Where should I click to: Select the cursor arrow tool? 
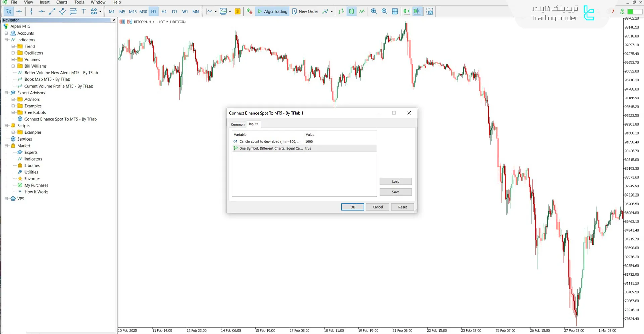click(9, 11)
